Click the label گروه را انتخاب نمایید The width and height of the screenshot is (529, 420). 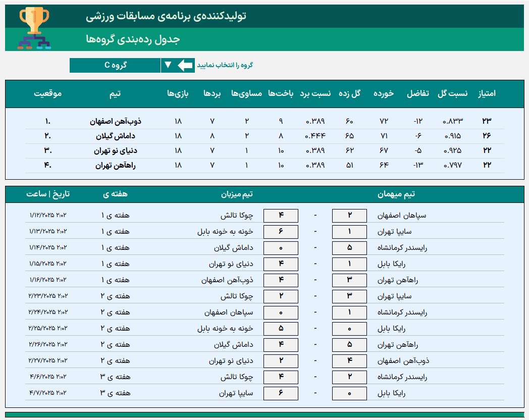point(225,65)
